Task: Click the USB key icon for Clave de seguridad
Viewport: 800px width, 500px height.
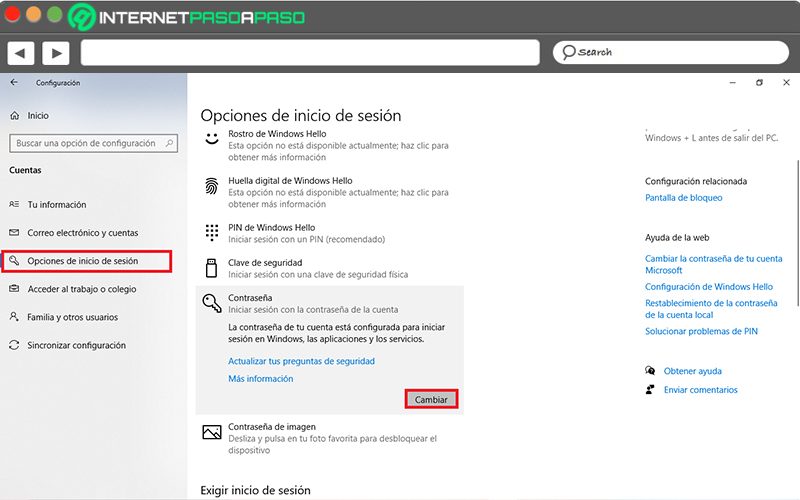Action: (211, 268)
